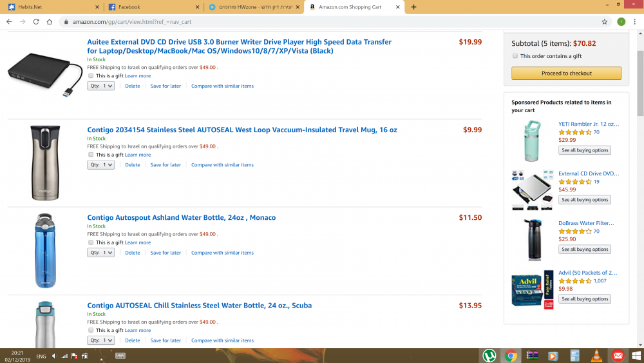Click the taskbar clock and date
Viewport: 644px width, 363px height.
(x=17, y=356)
